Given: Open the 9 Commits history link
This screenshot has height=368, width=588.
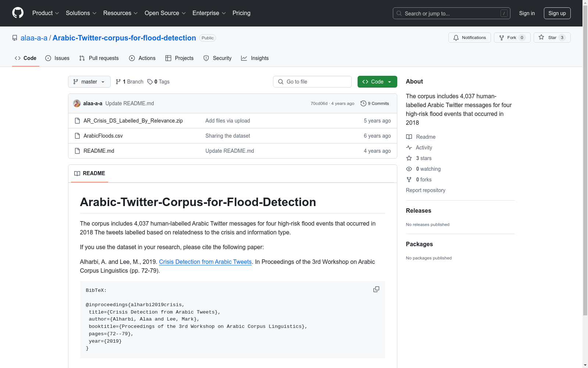Looking at the screenshot, I should (x=375, y=103).
